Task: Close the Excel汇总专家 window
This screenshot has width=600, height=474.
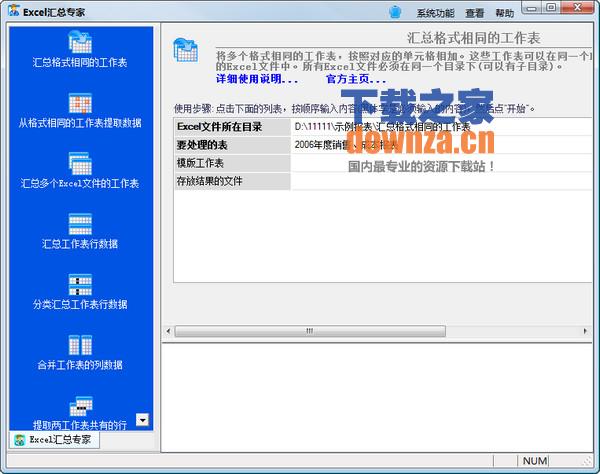Action: point(577,7)
